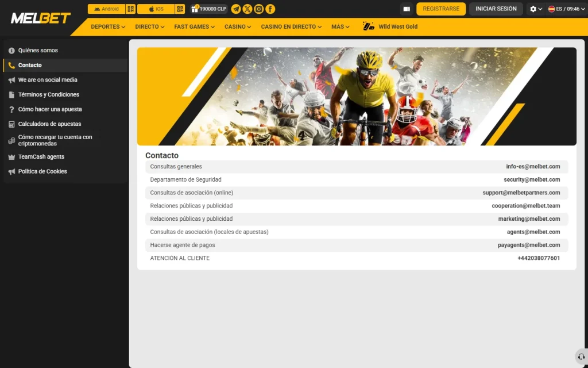Click the Hacerse agente de pagos label
Viewport: 588px width, 368px height.
coord(183,245)
